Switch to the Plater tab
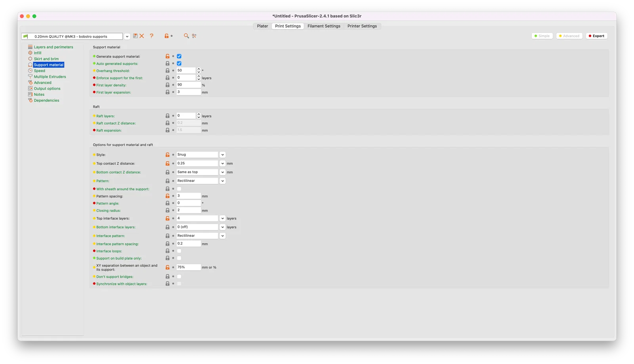 tap(262, 26)
